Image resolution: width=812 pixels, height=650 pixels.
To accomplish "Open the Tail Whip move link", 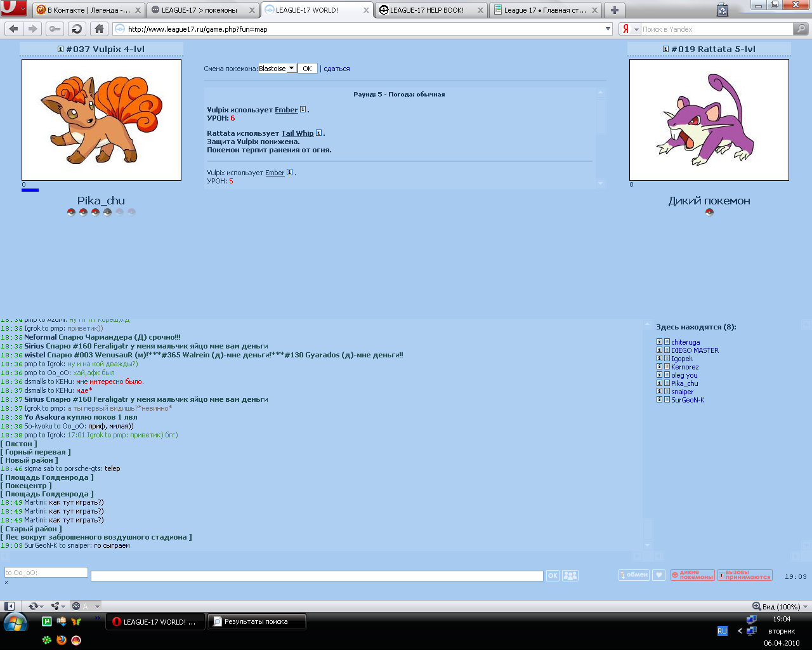I will 298,133.
